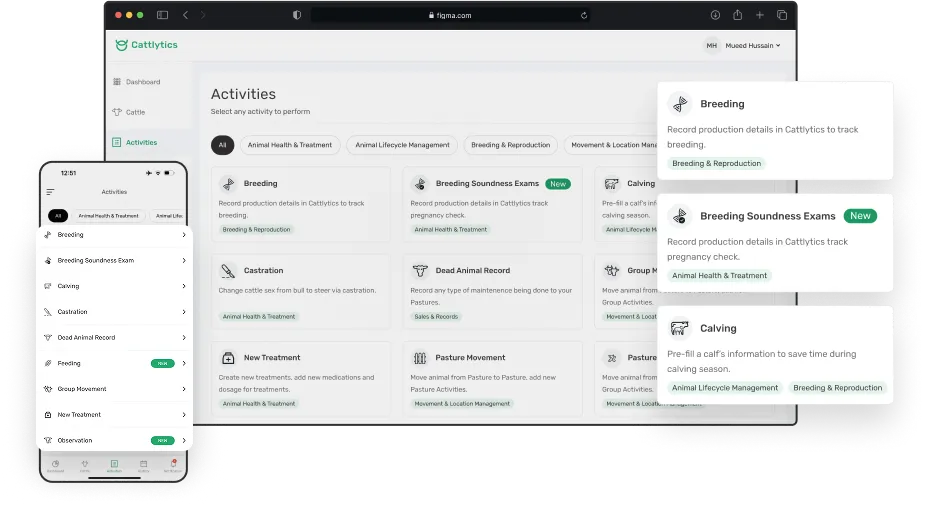Click the Safari share icon
The width and height of the screenshot is (930, 508).
737,15
